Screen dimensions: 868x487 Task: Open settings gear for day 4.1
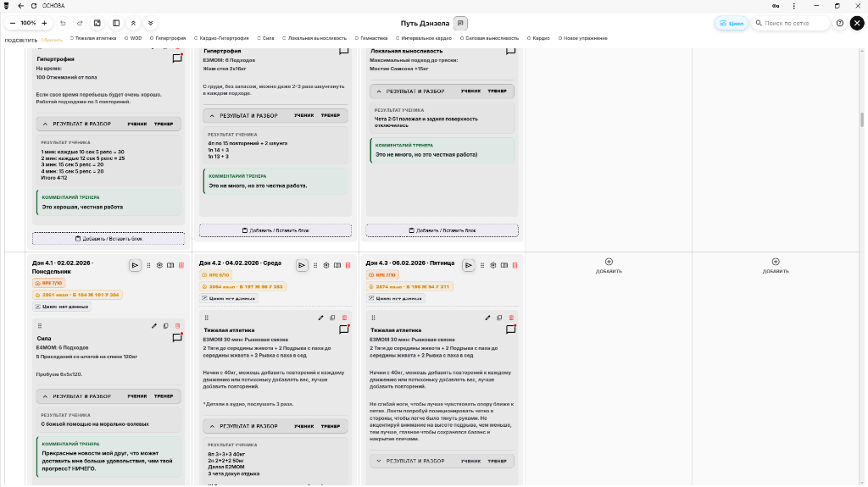[x=159, y=266]
